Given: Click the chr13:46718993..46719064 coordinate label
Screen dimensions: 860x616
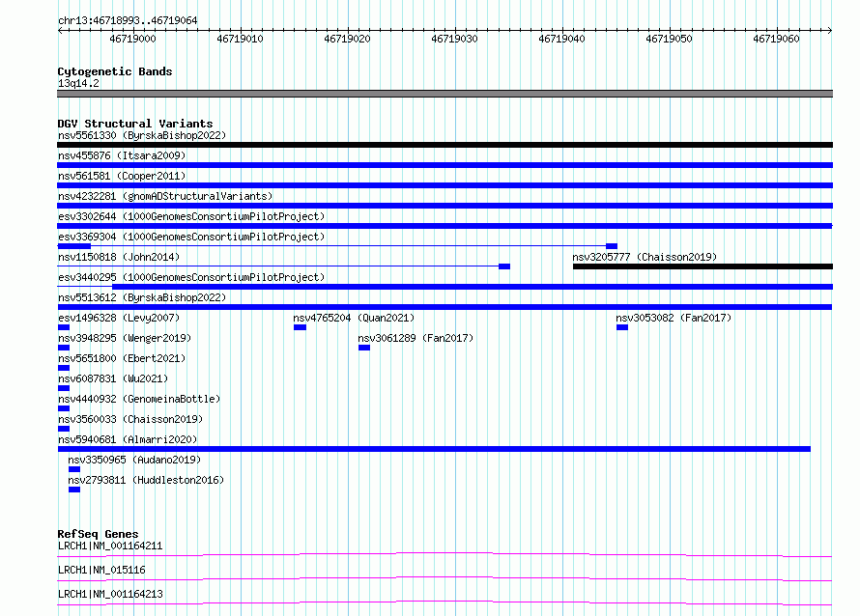Looking at the screenshot, I should 128,21.
